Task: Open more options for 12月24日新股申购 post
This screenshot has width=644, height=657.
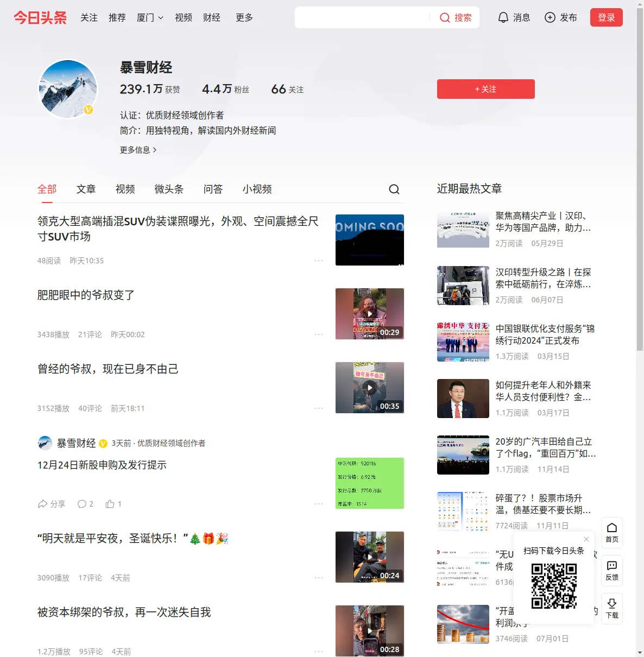Action: pos(319,504)
